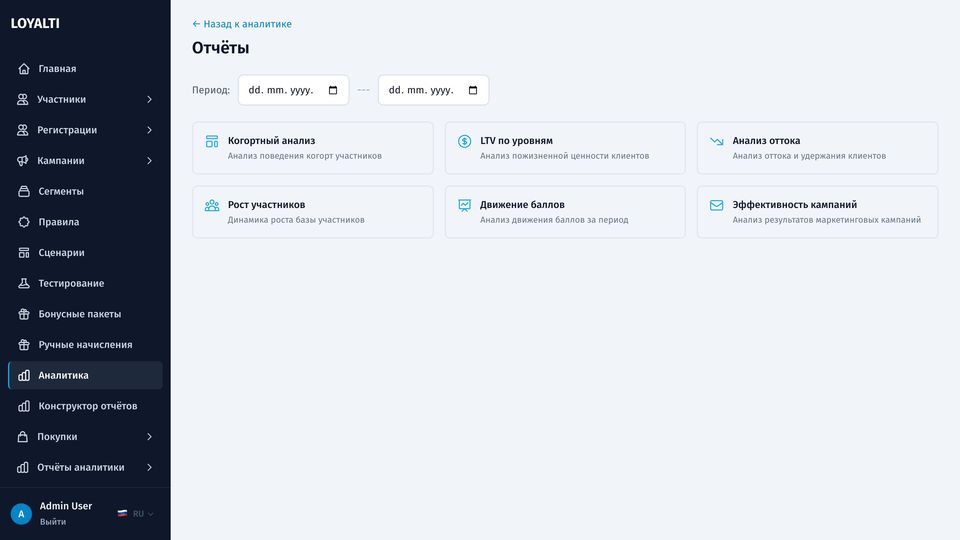This screenshot has height=540, width=960.
Task: Click the Сегменты icon in sidebar
Action: pyautogui.click(x=24, y=191)
